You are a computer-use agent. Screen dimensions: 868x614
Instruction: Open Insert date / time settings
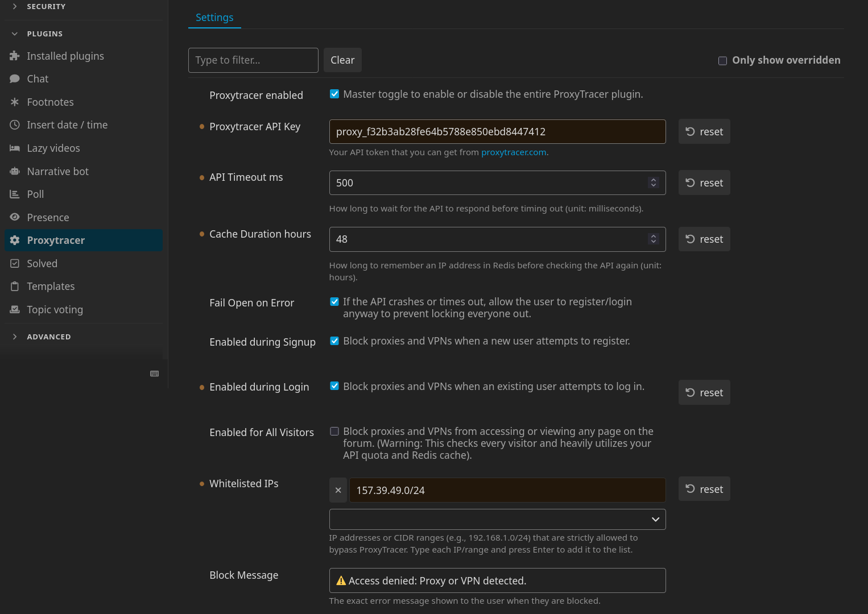click(67, 125)
